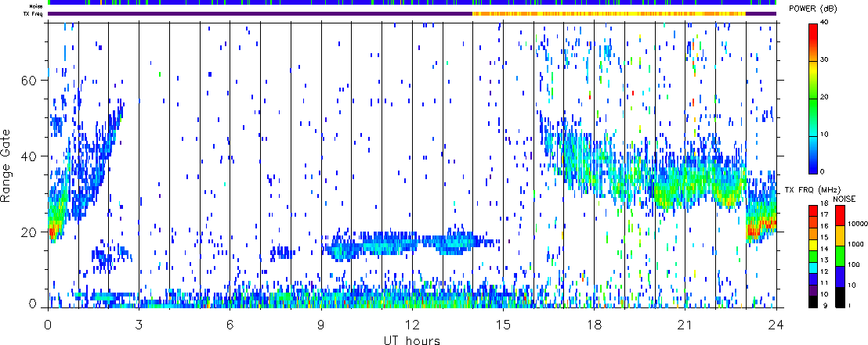
Task: Click the blue Noise strip above the plot
Action: coord(412,3)
